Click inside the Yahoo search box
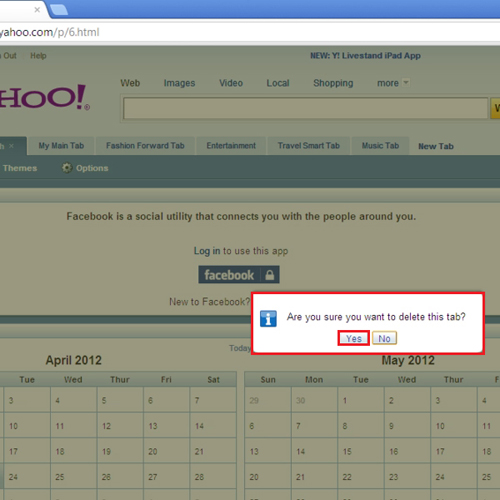500x500 pixels. coord(305,108)
